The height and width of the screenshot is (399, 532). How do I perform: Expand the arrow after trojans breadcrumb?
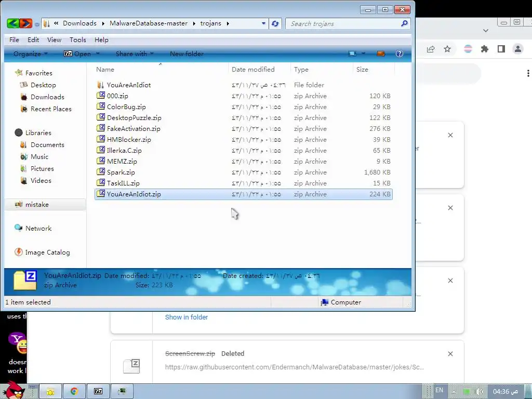pos(228,23)
